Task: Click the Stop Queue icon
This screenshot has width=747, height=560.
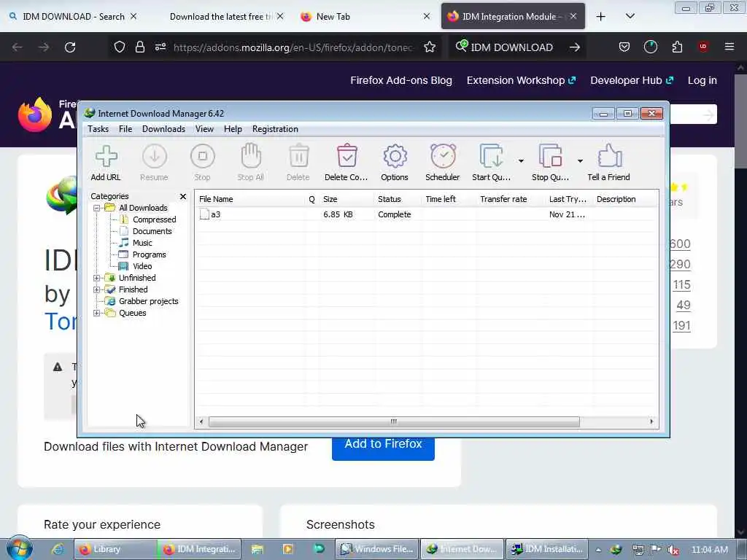Action: 550,163
